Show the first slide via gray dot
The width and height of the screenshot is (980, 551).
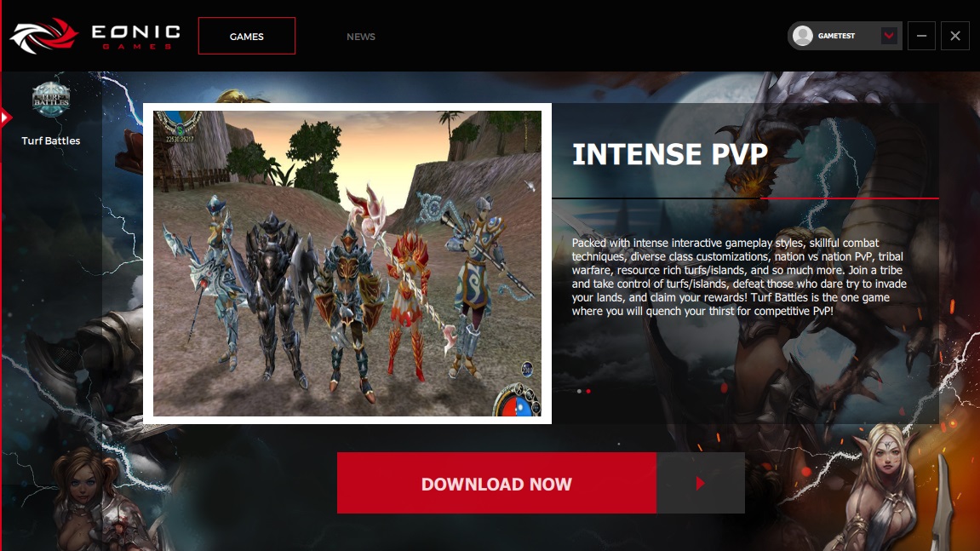click(x=579, y=392)
